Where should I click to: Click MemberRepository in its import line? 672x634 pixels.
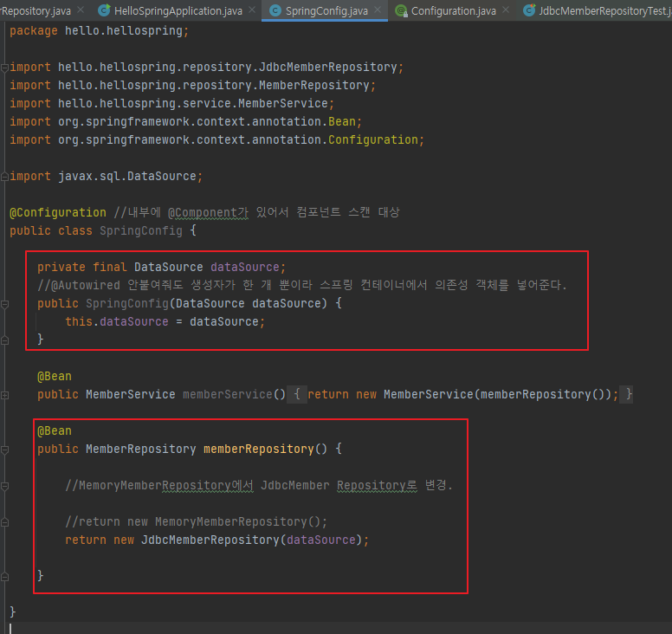313,85
